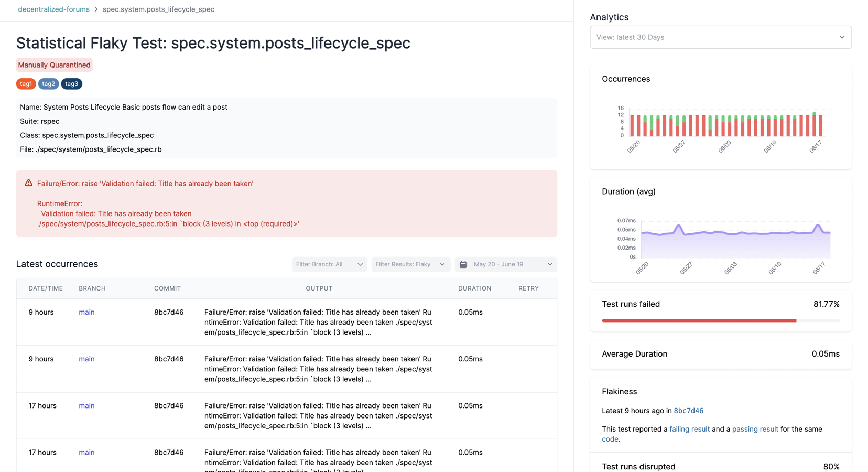
Task: Open the Filter Results: Flaky dropdown
Action: point(410,264)
